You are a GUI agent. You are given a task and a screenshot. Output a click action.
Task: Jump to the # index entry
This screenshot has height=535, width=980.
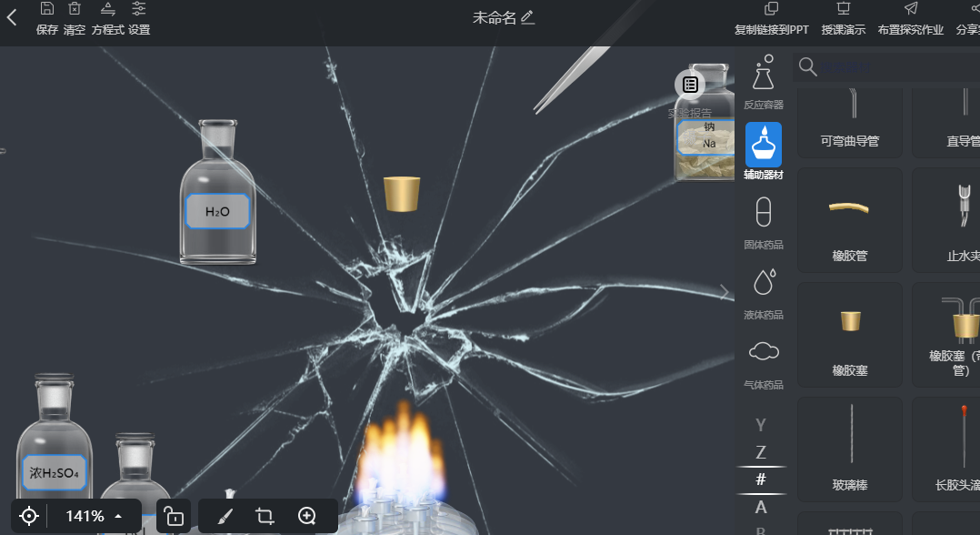[x=761, y=479]
